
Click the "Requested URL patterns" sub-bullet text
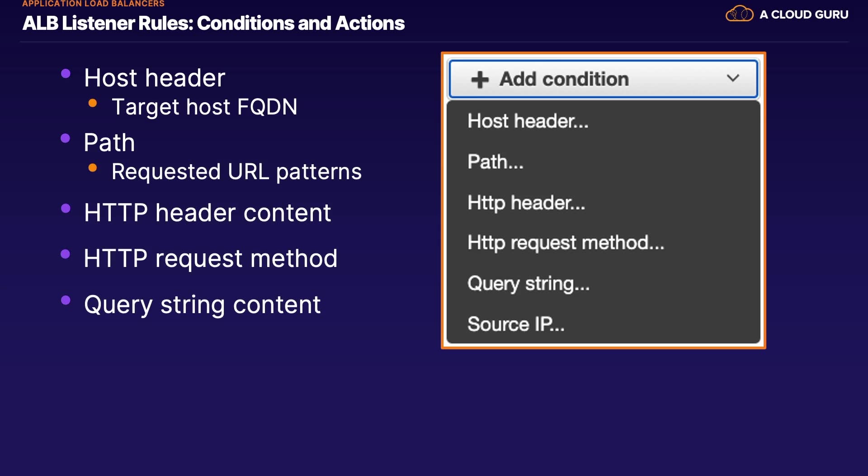pyautogui.click(x=236, y=172)
